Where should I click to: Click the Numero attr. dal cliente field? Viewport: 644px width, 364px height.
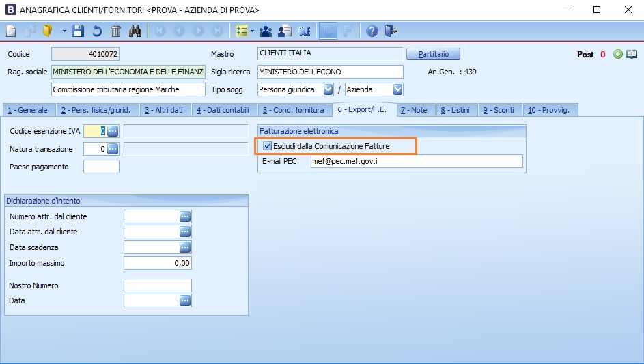coord(152,216)
